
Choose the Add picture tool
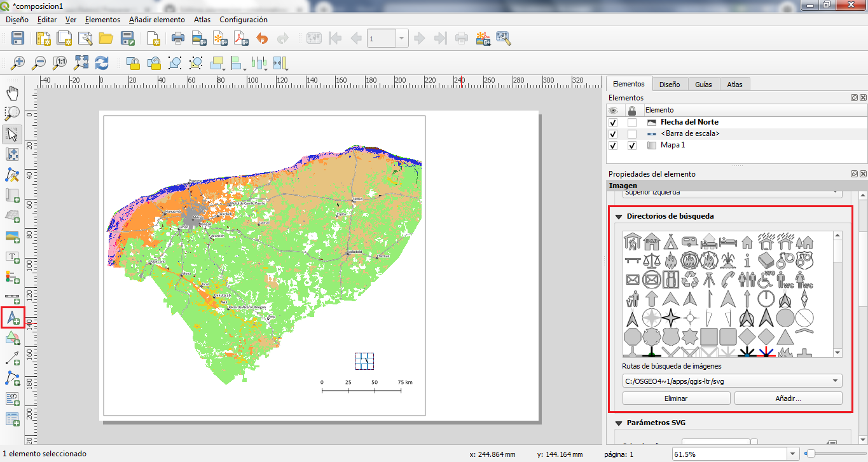tap(12, 236)
